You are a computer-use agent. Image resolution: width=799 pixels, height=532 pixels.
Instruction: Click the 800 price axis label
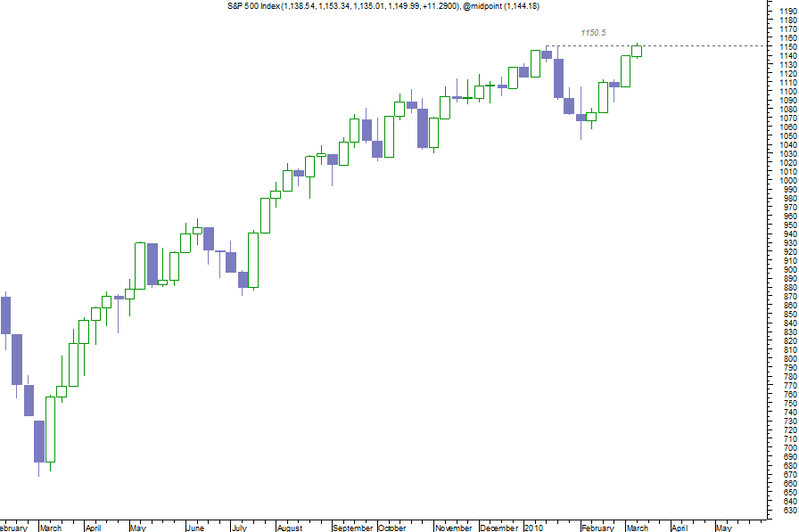point(790,359)
